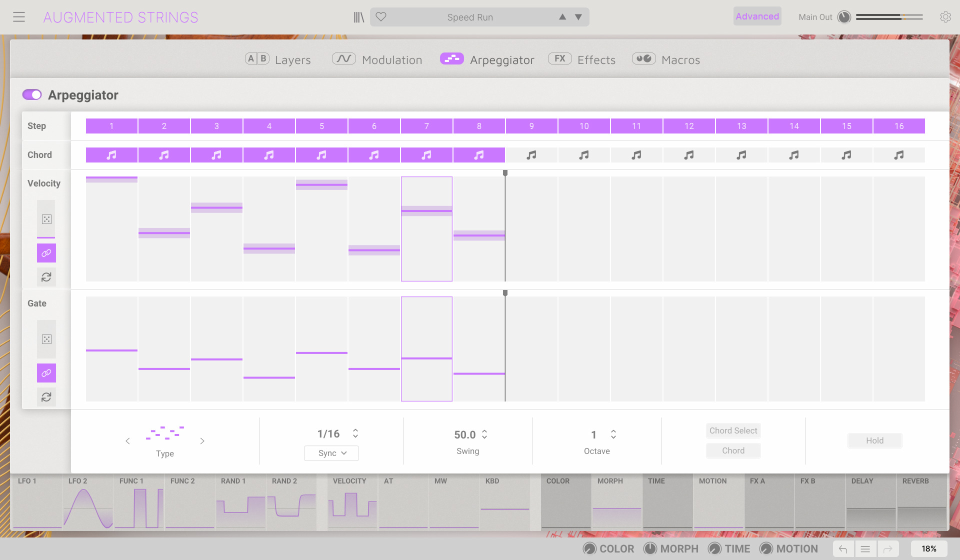This screenshot has height=560, width=960.
Task: Click the redo arrow icon
Action: 888,549
